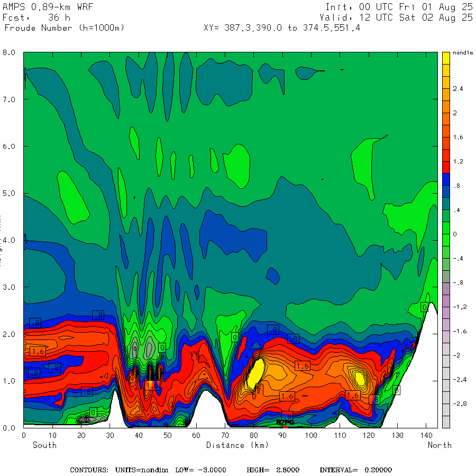Click the y-axis height label '2.0'
Screen dimensions: 476x476
tap(9, 334)
